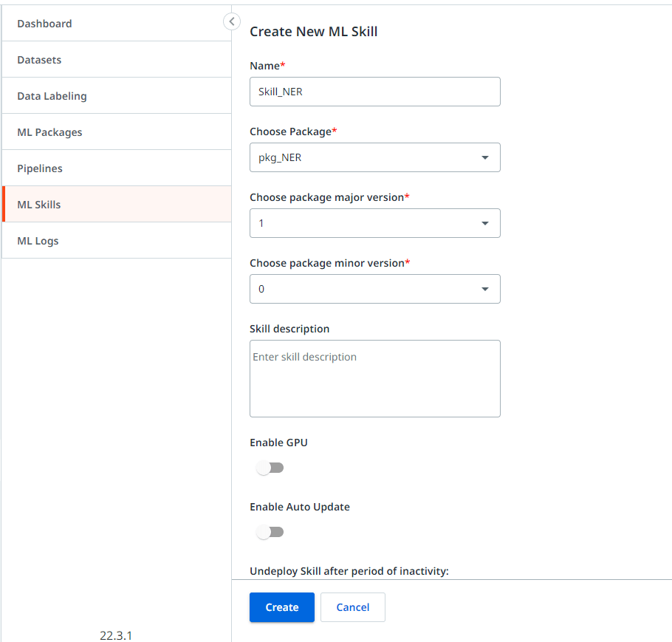Toggle the Enable GPU switch
This screenshot has width=672, height=642.
pyautogui.click(x=270, y=468)
